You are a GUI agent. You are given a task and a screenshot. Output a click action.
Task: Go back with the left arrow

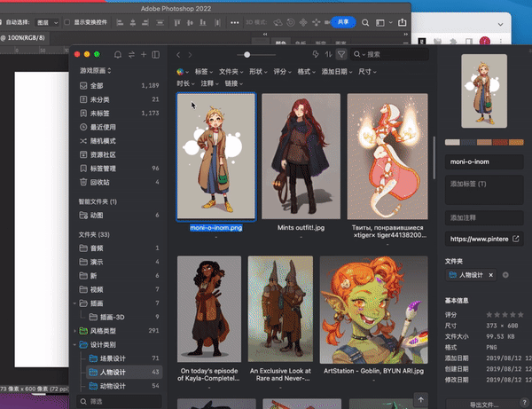click(x=178, y=55)
